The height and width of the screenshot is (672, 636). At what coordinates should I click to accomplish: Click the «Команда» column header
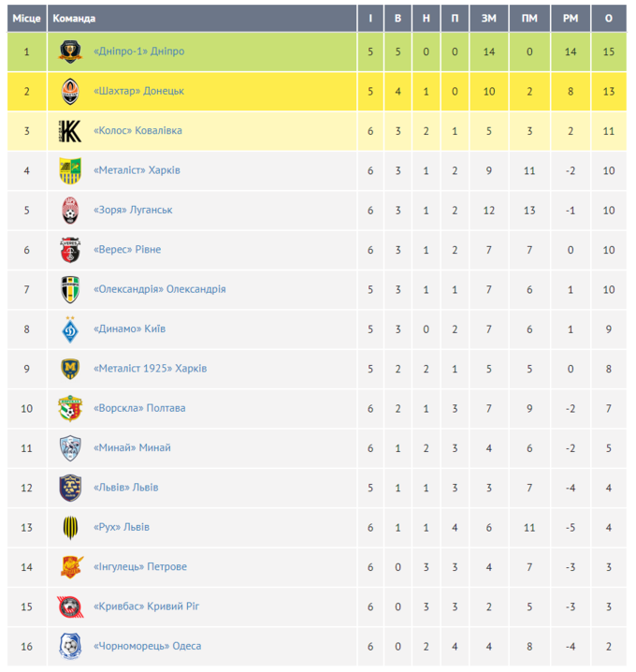pos(74,19)
